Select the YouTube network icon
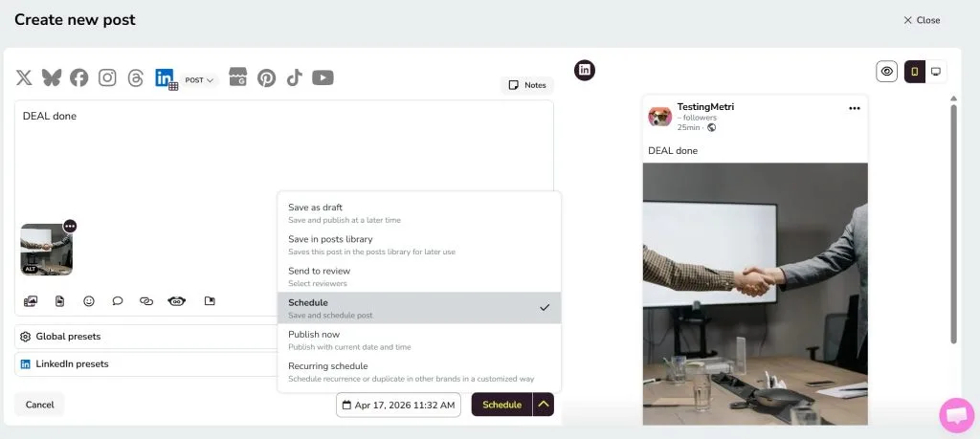The width and height of the screenshot is (980, 439). pyautogui.click(x=323, y=77)
